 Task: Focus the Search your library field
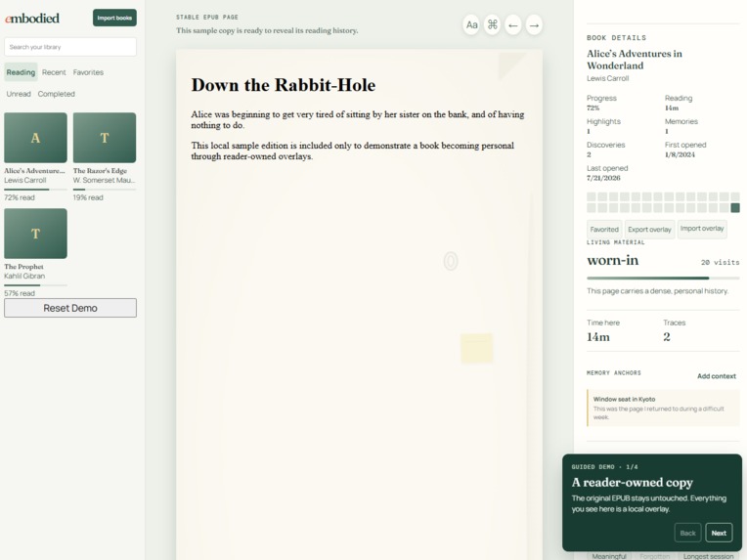click(x=70, y=47)
